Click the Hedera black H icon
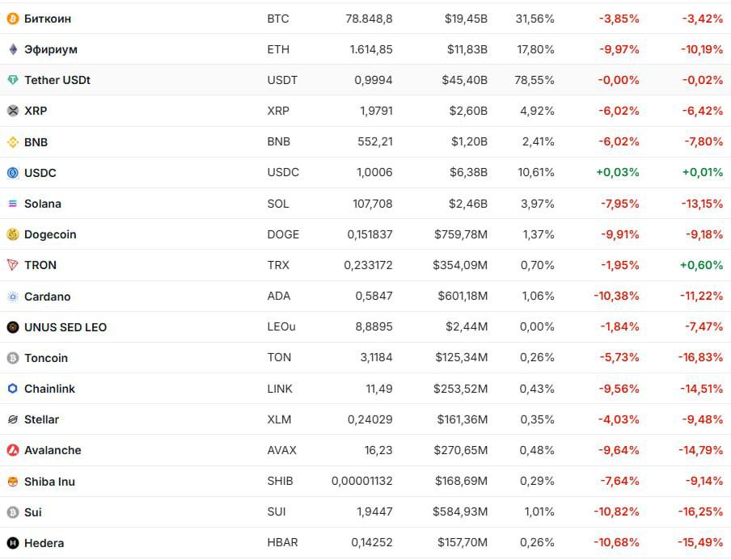Image resolution: width=731 pixels, height=560 pixels. pyautogui.click(x=12, y=543)
